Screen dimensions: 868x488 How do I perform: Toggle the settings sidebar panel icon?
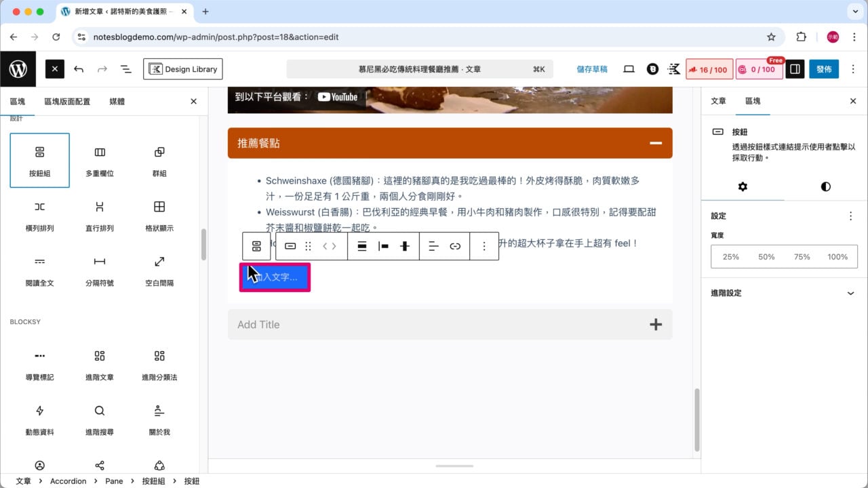click(794, 68)
